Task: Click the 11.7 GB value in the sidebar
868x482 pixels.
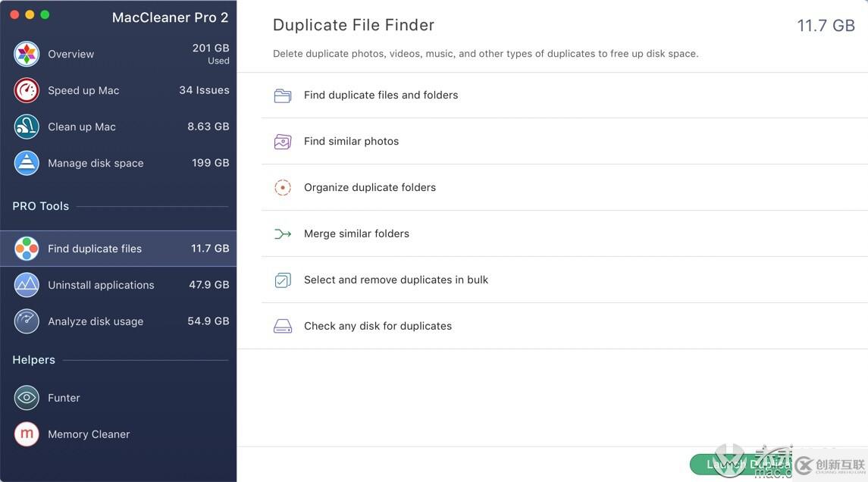Action: tap(210, 249)
